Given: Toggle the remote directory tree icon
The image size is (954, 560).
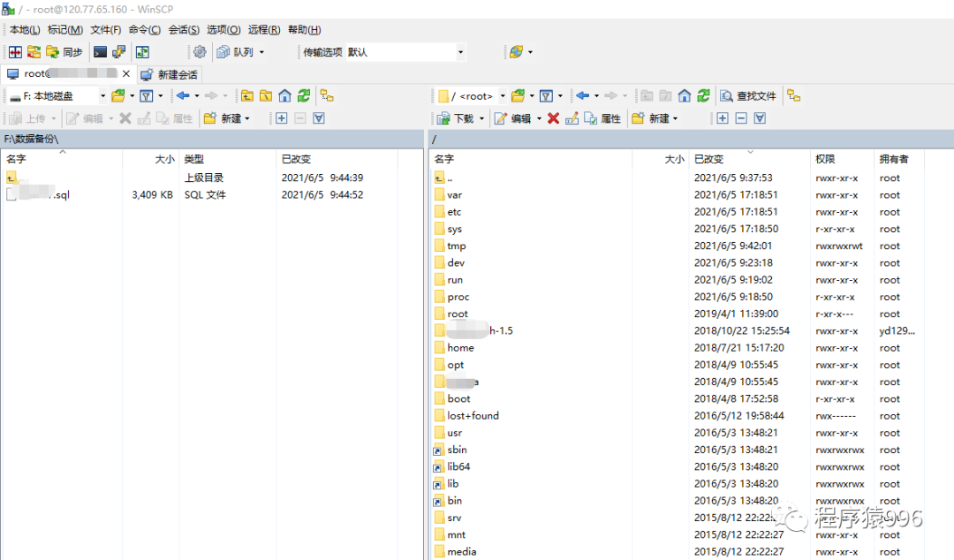Looking at the screenshot, I should 793,95.
